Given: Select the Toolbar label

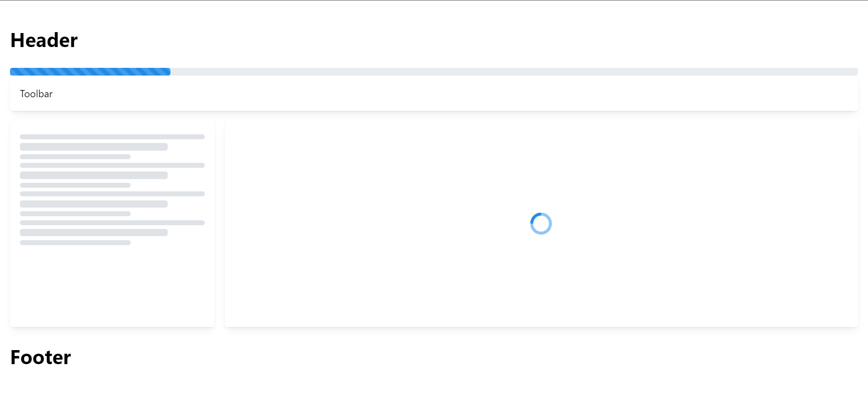Looking at the screenshot, I should pos(36,94).
